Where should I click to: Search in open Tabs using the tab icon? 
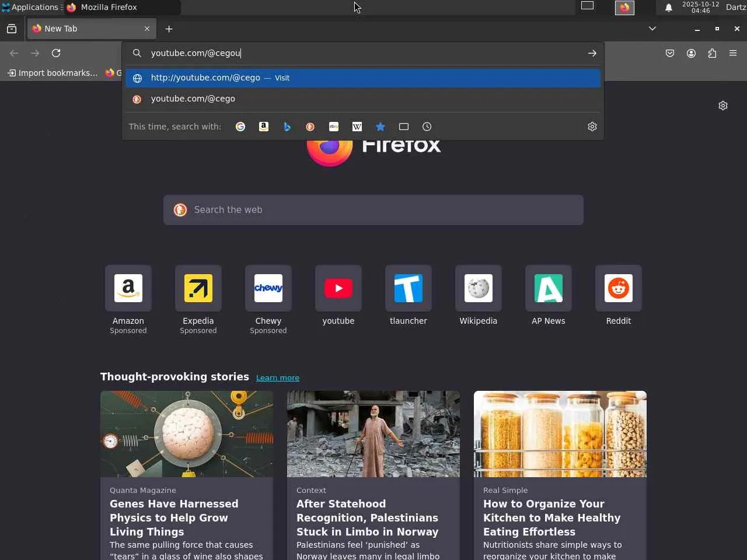tap(404, 127)
